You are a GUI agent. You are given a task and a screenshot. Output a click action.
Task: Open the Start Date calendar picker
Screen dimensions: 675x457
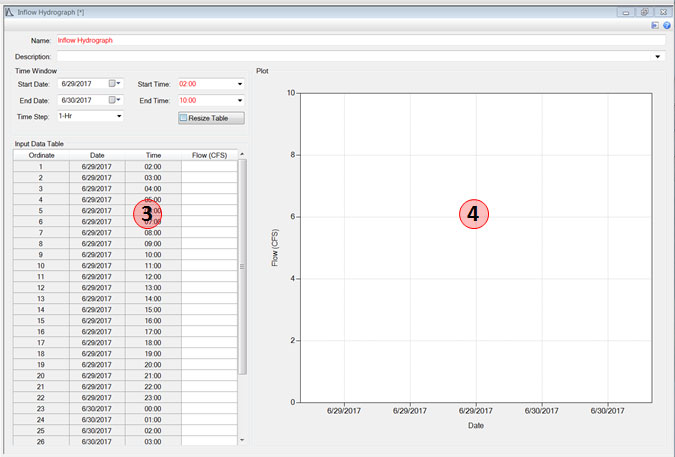115,83
